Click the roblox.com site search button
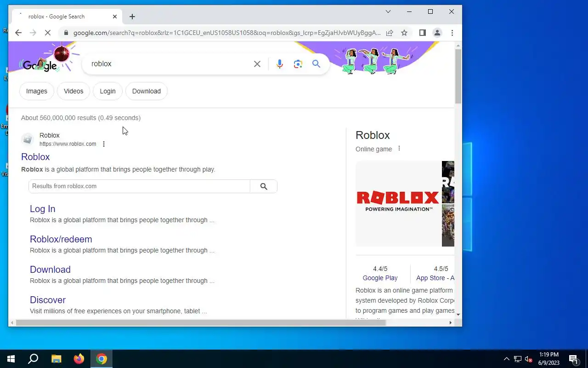 (264, 186)
